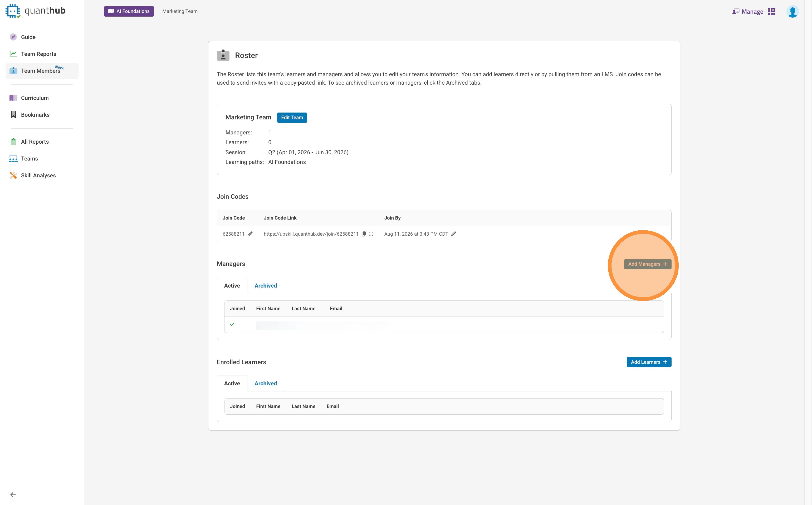Open the AI Foundations learning path pill
The width and height of the screenshot is (812, 505).
pos(129,11)
